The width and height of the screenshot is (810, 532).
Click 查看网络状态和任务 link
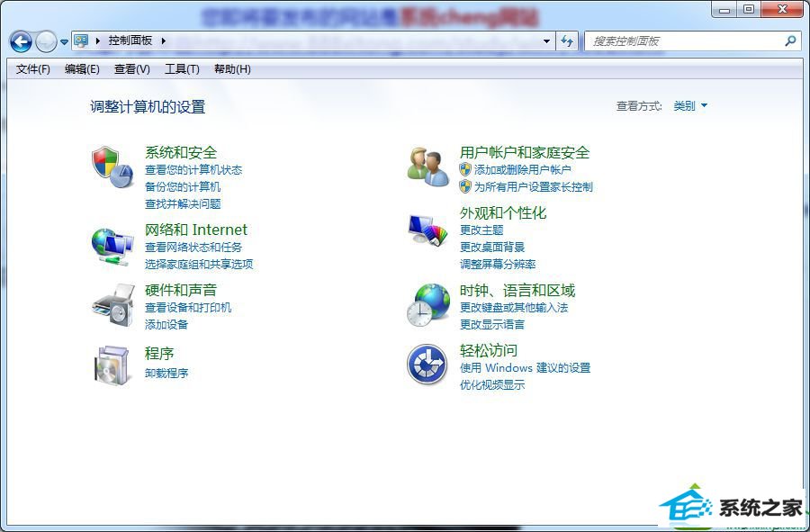[193, 248]
